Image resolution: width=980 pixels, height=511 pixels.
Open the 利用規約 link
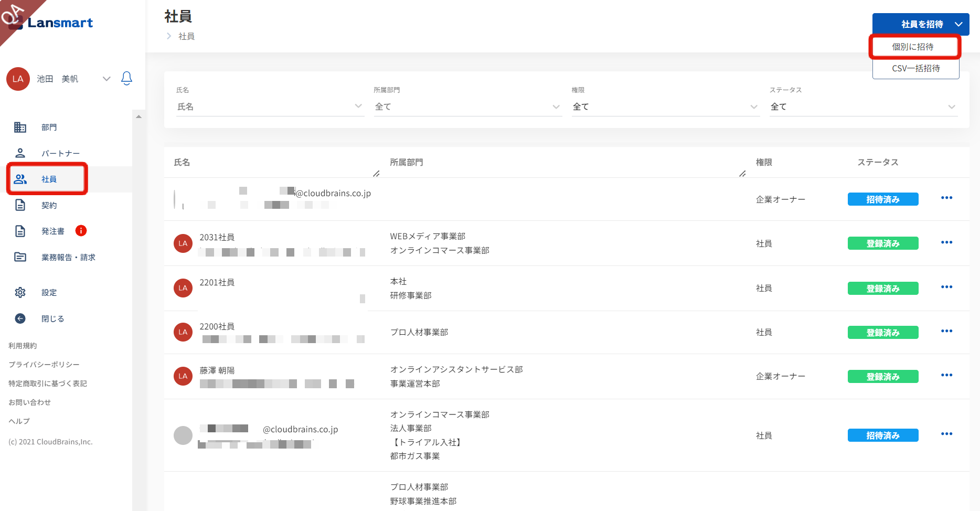(x=23, y=346)
